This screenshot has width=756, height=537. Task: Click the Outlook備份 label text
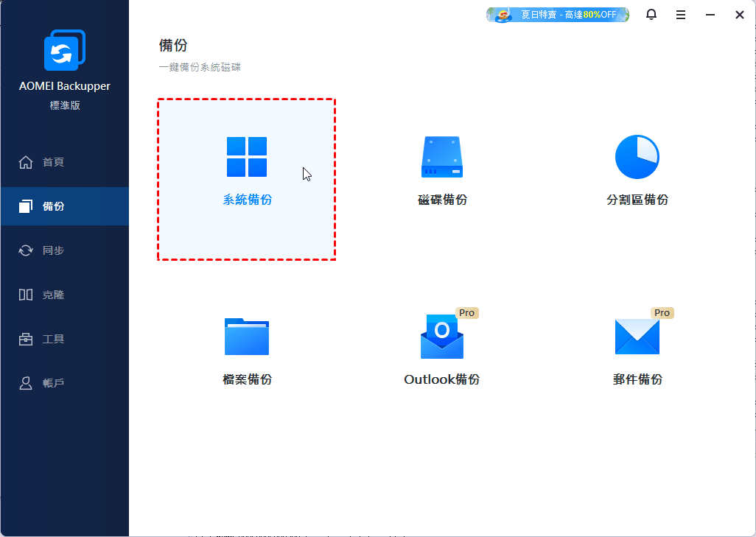tap(441, 379)
